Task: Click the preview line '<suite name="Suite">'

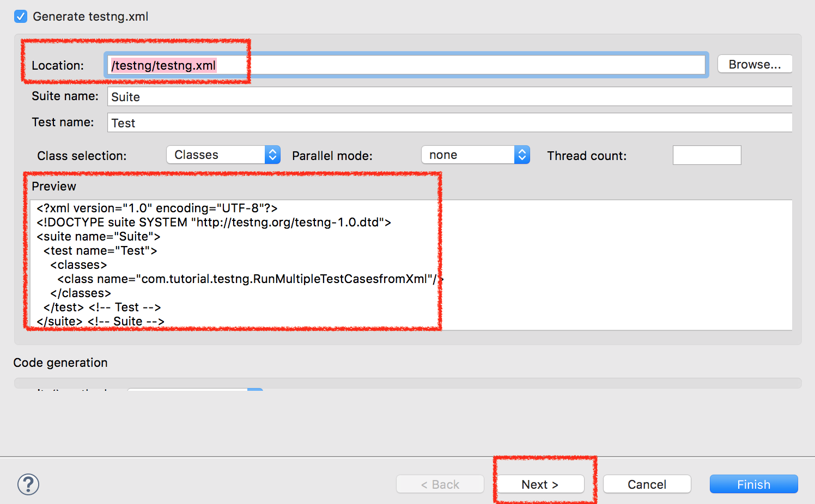Action: (99, 237)
